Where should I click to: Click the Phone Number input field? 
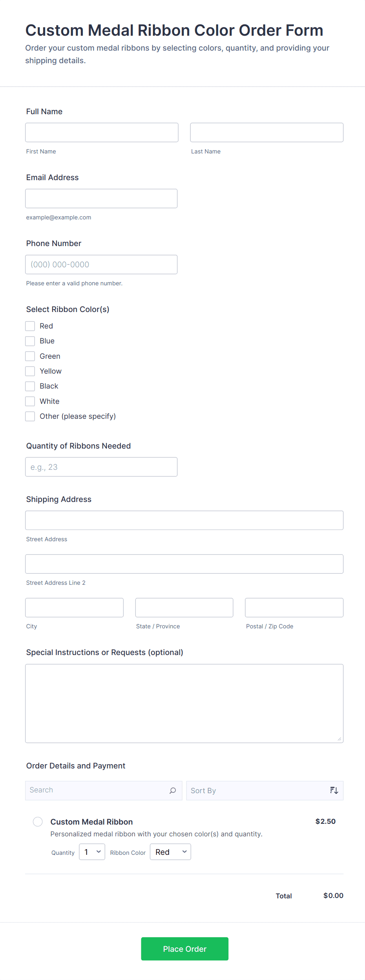[101, 264]
